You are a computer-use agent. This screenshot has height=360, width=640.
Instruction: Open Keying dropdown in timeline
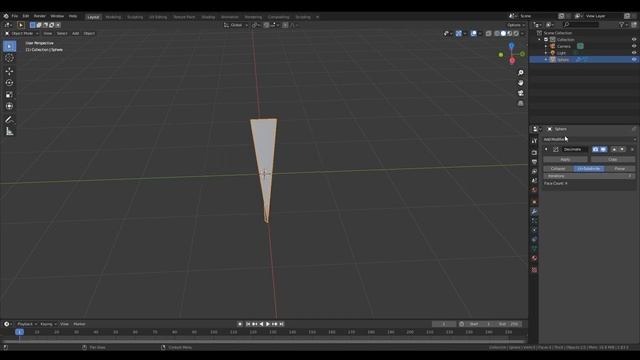click(x=49, y=324)
